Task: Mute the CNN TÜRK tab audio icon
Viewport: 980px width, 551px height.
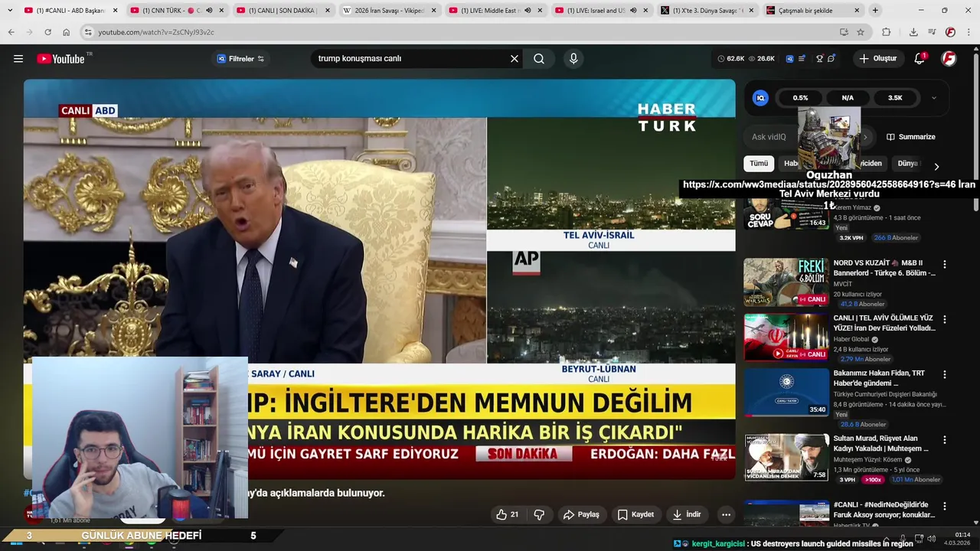Action: [x=209, y=11]
